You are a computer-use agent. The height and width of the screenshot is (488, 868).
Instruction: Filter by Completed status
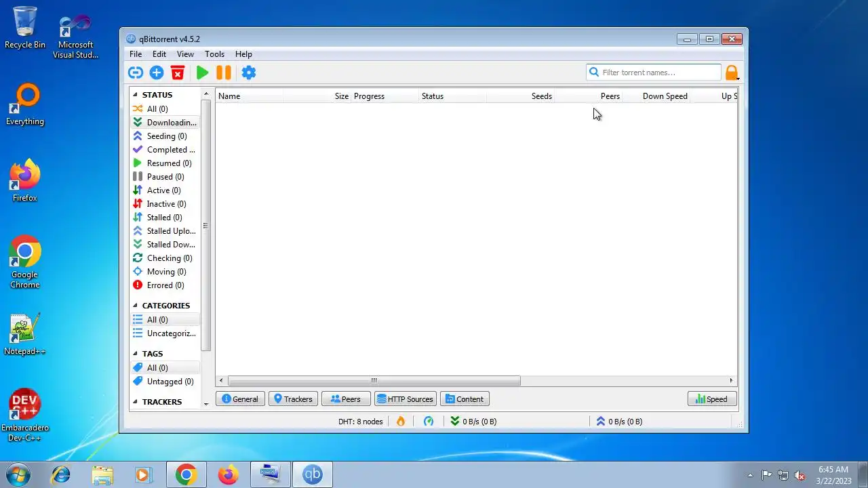pyautogui.click(x=165, y=149)
